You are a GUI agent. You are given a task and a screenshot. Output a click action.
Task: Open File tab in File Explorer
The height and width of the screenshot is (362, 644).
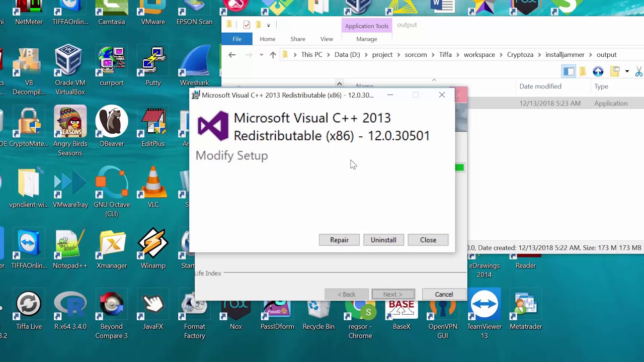click(237, 39)
